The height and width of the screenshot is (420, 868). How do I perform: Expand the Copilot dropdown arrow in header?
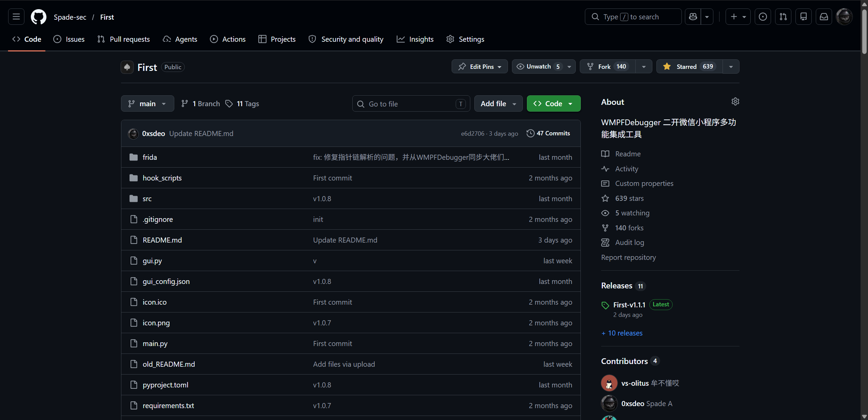[x=707, y=17]
